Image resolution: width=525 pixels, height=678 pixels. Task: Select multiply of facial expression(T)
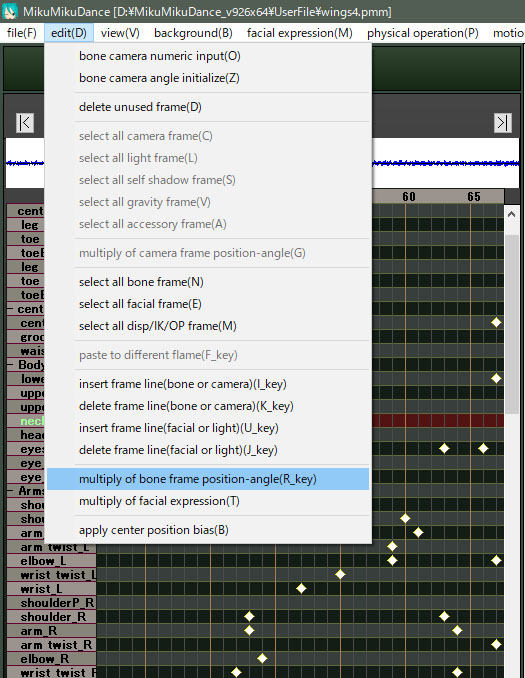[x=208, y=501]
